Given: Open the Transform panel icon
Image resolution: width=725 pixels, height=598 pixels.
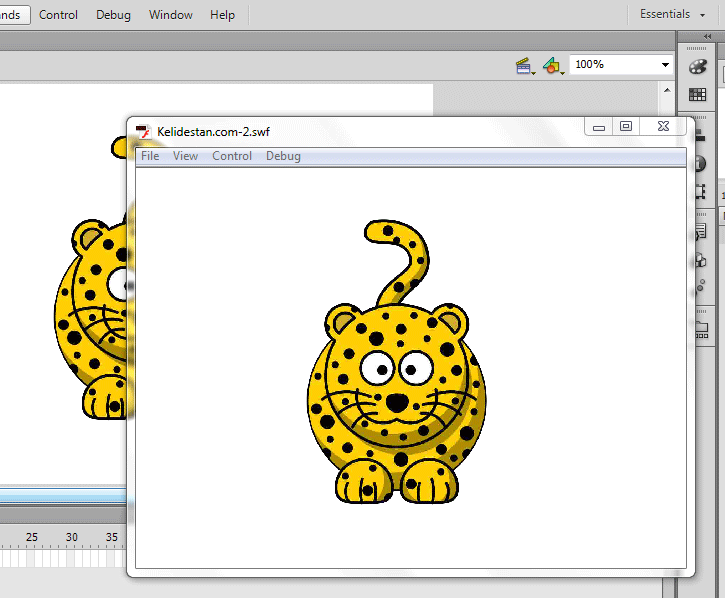Looking at the screenshot, I should coord(701,191).
